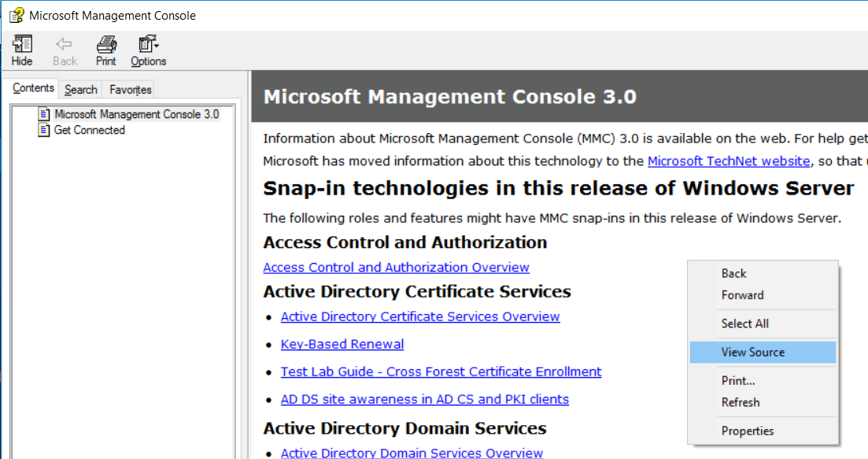This screenshot has width=868, height=459.
Task: Open Active Directory Certificate Services Overview link
Action: (x=420, y=316)
